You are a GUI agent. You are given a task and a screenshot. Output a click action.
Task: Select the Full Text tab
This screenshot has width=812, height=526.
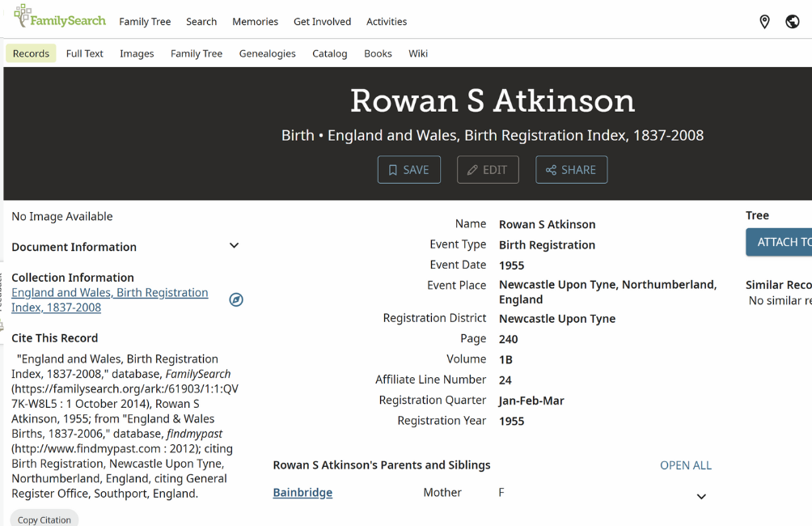84,53
